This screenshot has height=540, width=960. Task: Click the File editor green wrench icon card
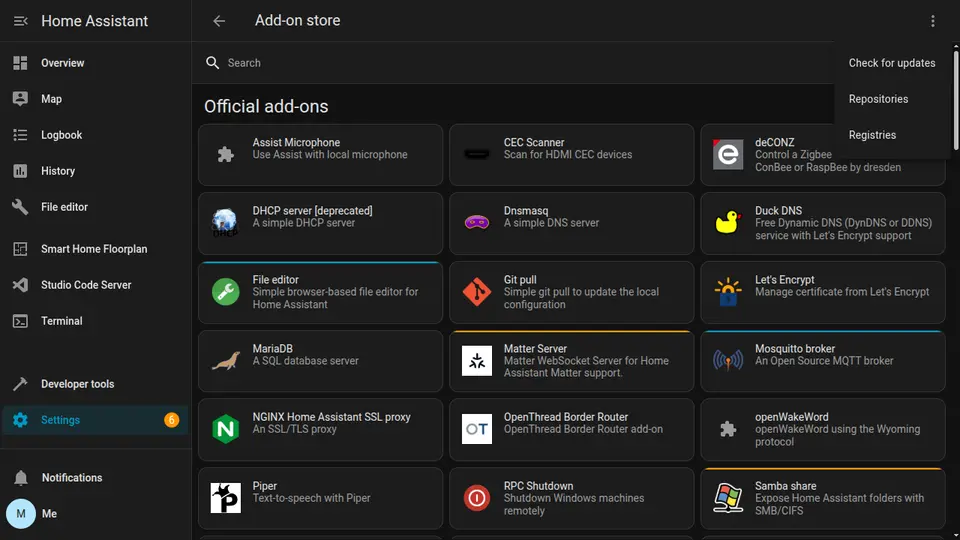click(x=226, y=291)
